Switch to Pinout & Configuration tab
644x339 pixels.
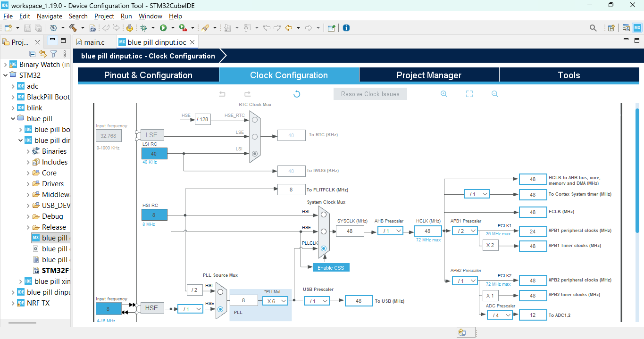tap(148, 75)
